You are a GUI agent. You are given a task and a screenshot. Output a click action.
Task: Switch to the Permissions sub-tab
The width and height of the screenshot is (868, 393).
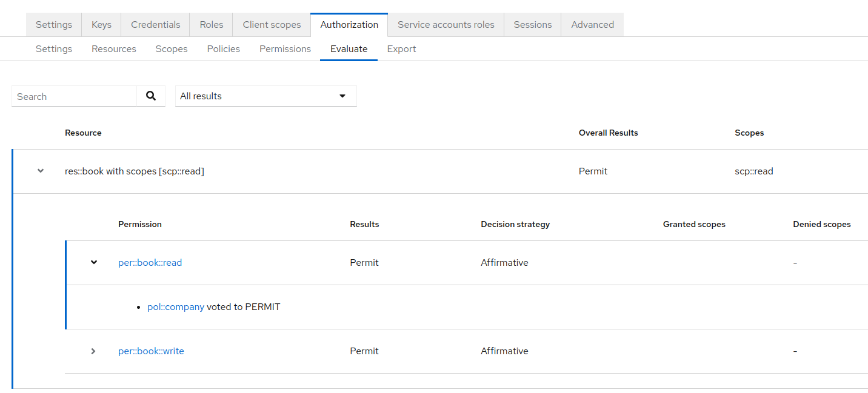285,49
